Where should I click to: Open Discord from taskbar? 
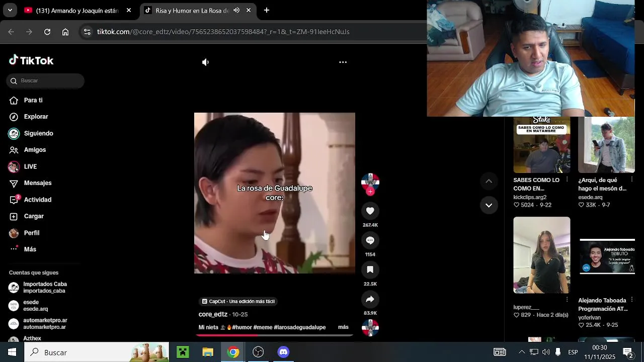click(283, 352)
